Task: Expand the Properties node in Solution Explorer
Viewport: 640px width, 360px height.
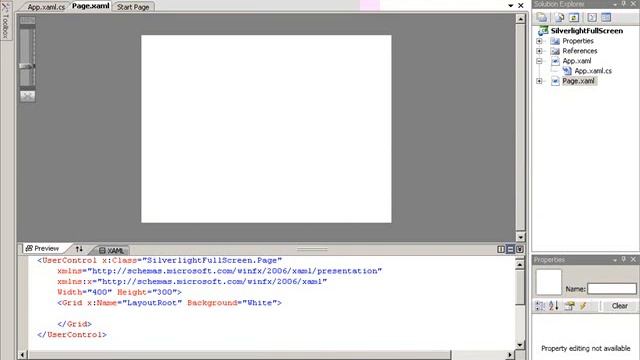Action: pos(539,41)
